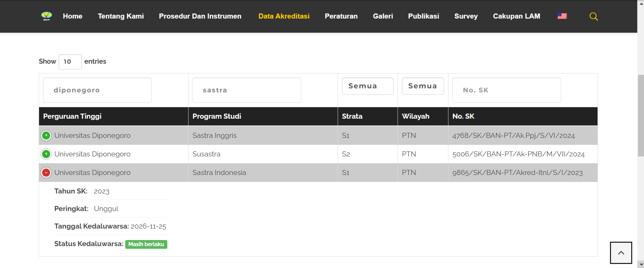Click the scroll-to-top arrow button

pyautogui.click(x=621, y=252)
